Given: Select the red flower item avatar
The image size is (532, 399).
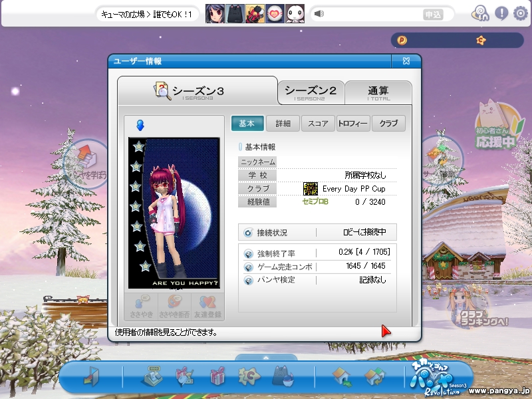Looking at the screenshot, I should point(255,14).
